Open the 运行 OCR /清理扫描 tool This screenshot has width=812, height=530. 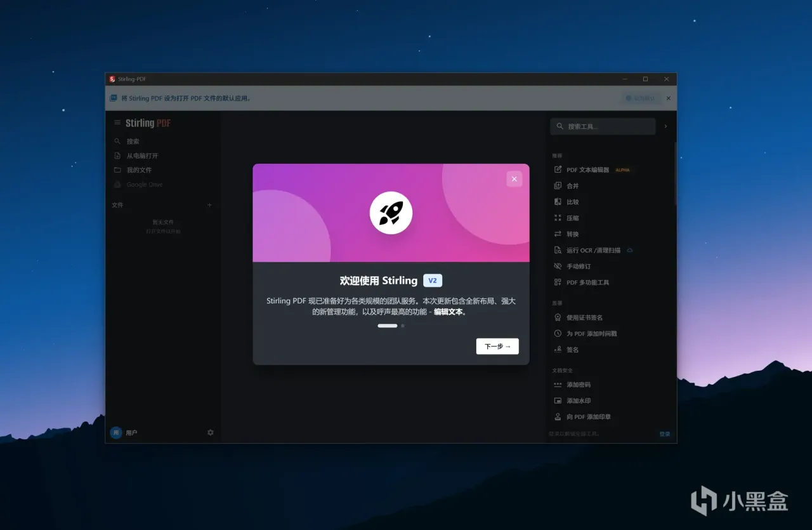[593, 250]
